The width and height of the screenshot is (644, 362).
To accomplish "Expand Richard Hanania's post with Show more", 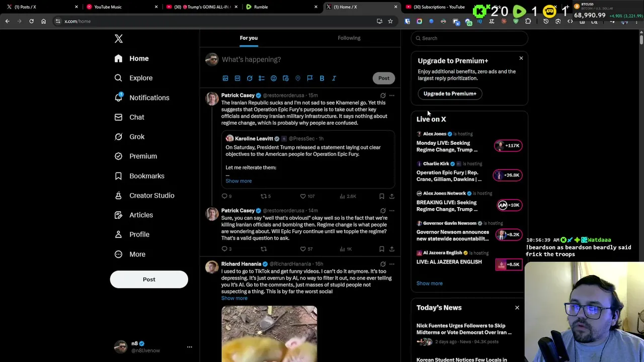I will coord(234,298).
